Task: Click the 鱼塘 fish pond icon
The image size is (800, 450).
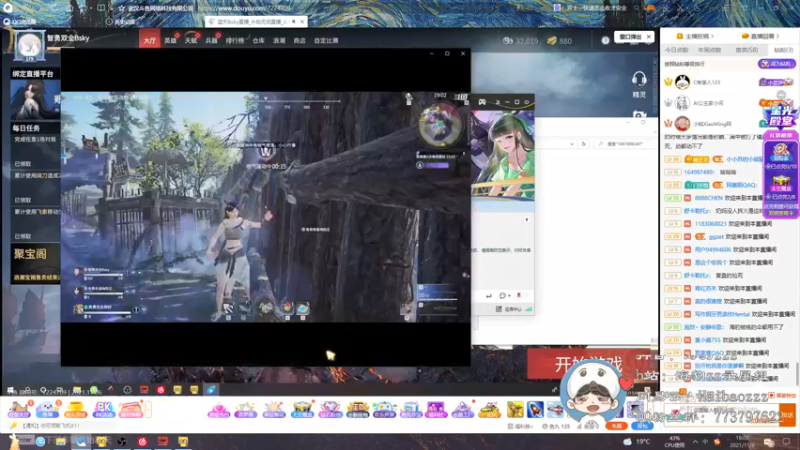Action: (x=47, y=409)
